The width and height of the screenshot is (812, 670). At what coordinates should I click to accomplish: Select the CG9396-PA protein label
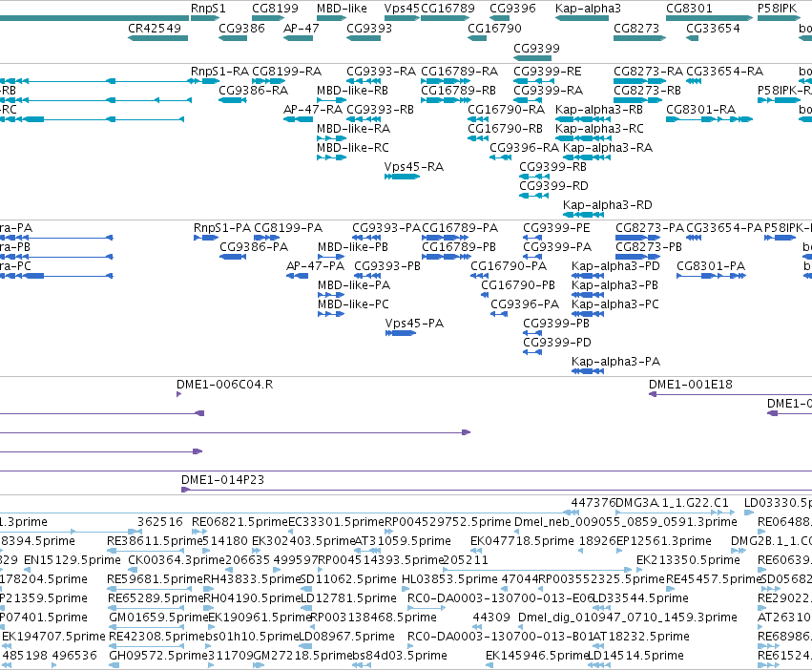click(x=525, y=304)
